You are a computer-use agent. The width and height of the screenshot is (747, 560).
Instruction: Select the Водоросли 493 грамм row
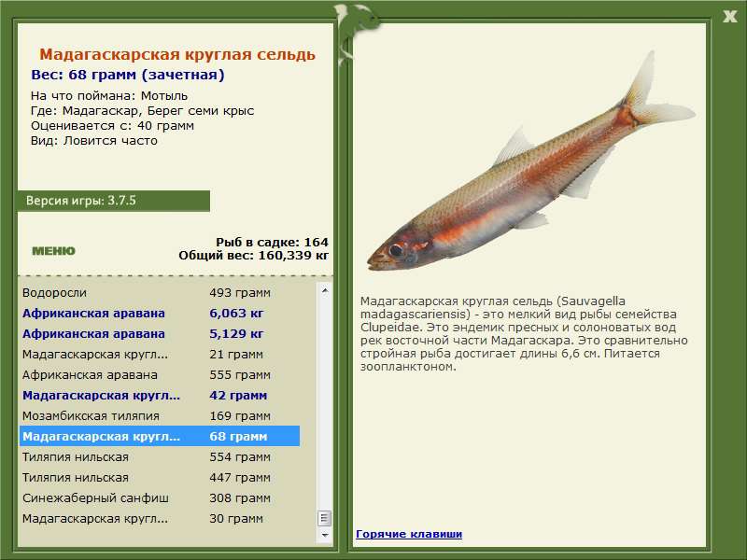[x=160, y=293]
